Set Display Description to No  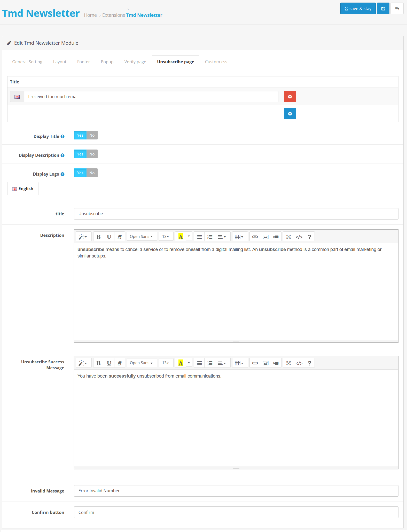(x=92, y=154)
